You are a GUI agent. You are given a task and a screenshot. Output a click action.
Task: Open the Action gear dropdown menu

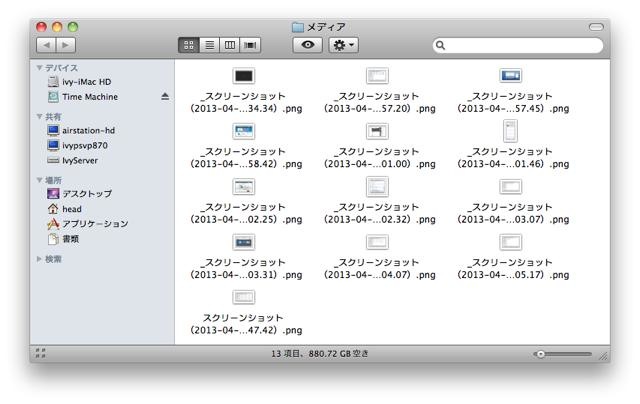point(345,45)
